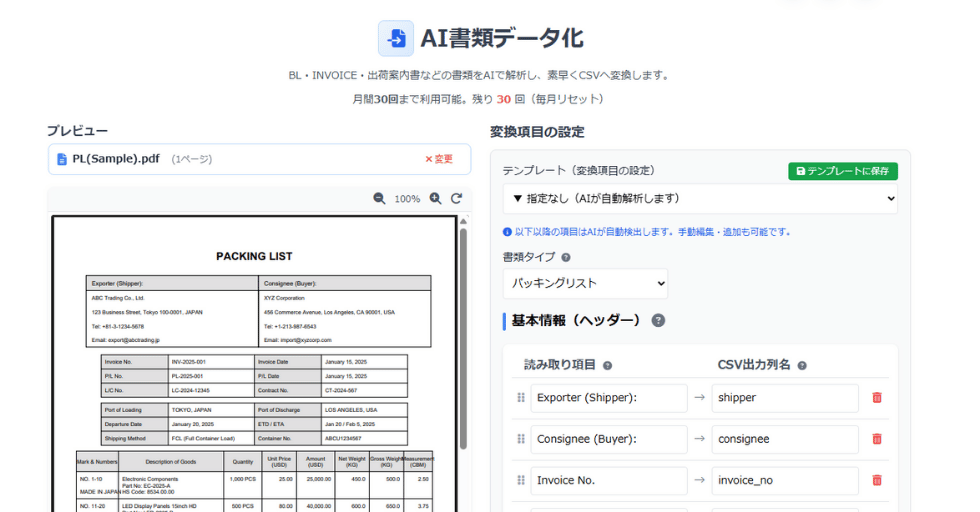The width and height of the screenshot is (980, 512).
Task: Click INV-2025-001 cell in the preview
Action: [189, 362]
